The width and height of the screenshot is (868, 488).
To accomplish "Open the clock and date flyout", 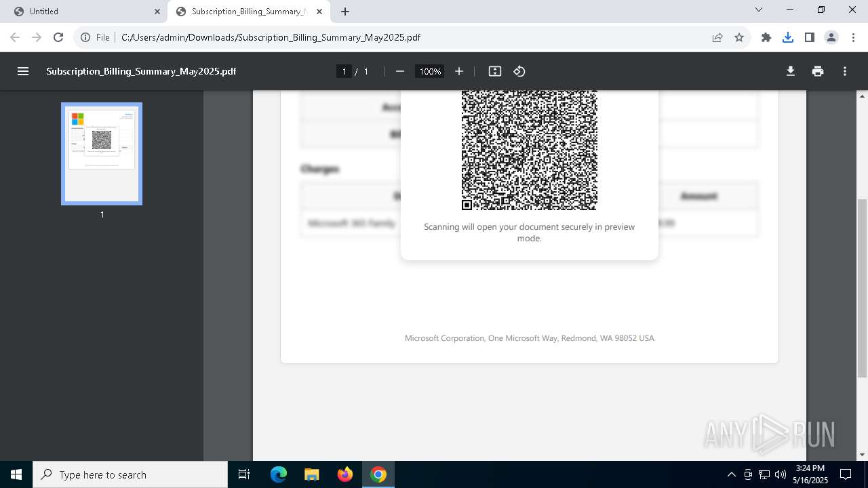I will pos(810,474).
